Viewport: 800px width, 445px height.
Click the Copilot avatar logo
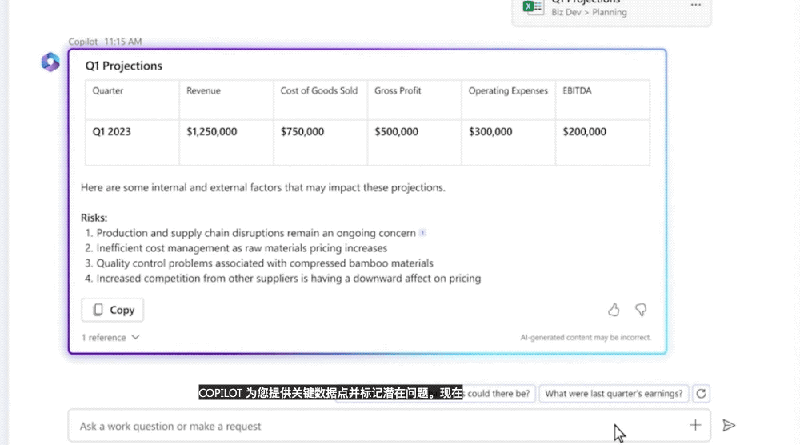click(x=50, y=63)
